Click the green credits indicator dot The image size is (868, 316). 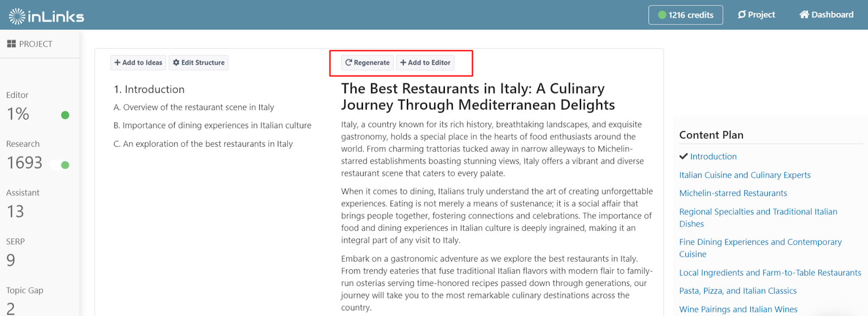[662, 15]
